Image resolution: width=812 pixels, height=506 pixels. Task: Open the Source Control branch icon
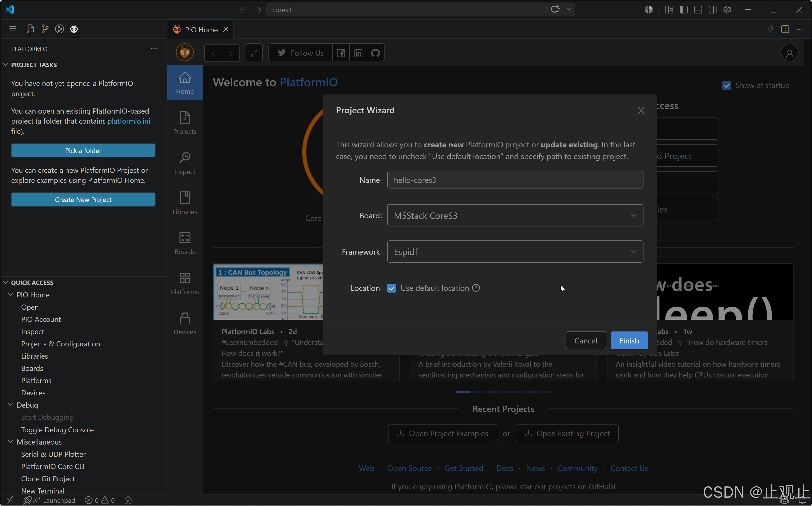click(45, 29)
